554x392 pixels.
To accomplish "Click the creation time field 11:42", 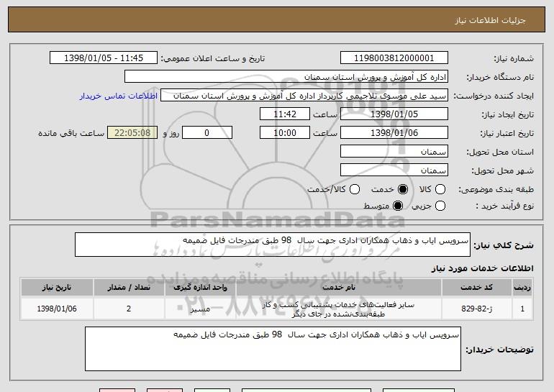I will [x=285, y=114].
